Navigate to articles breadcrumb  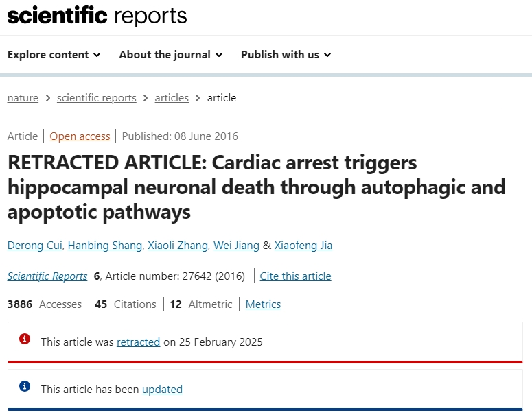pyautogui.click(x=172, y=98)
